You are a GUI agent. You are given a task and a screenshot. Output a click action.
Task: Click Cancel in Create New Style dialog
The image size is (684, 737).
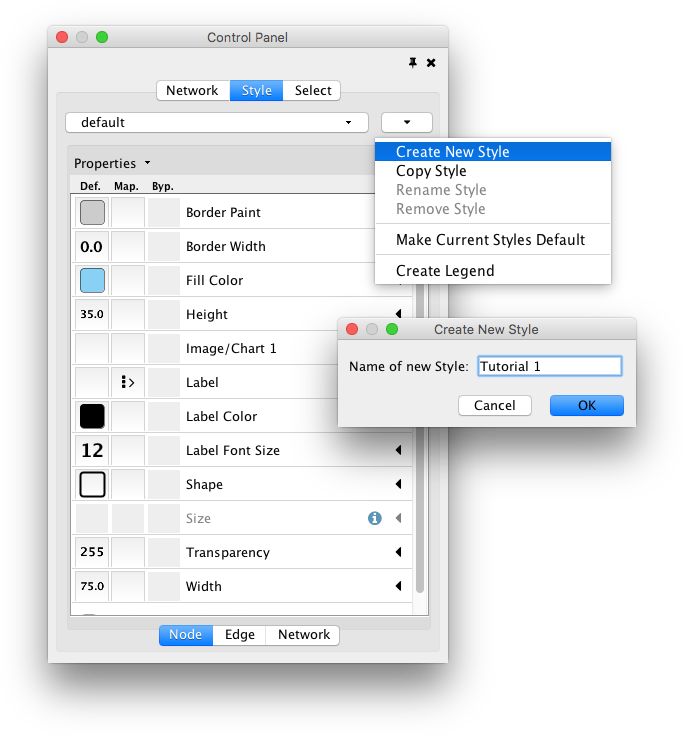coord(494,405)
